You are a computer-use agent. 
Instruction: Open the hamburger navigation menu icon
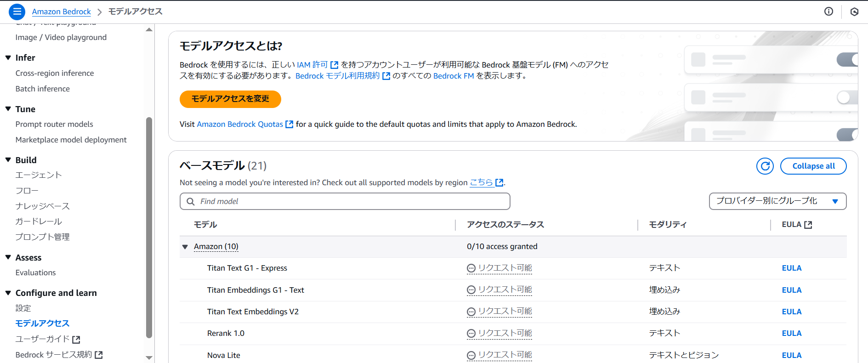[17, 11]
